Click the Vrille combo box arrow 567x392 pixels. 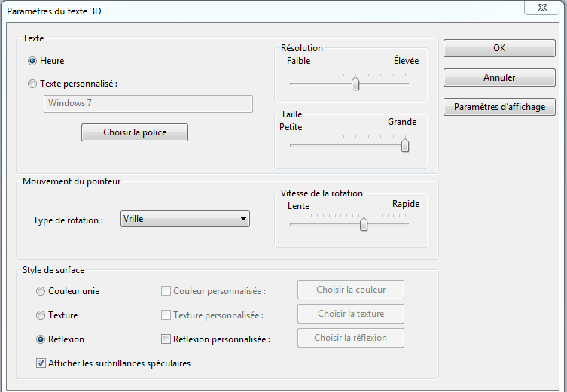click(x=243, y=219)
